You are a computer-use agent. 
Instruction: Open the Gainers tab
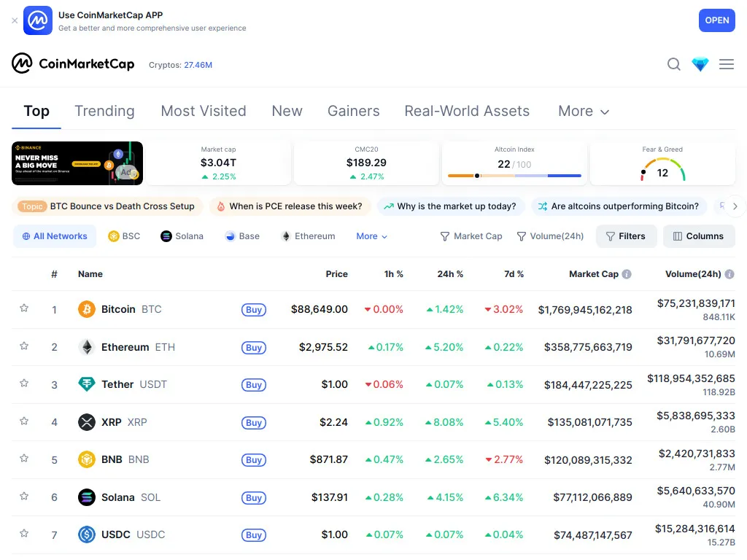[353, 111]
